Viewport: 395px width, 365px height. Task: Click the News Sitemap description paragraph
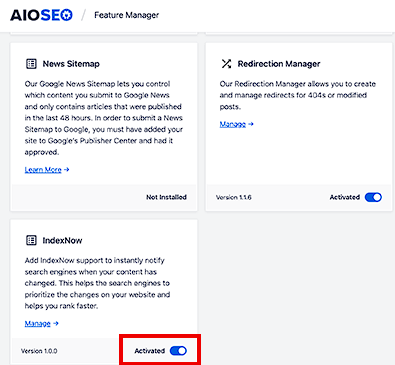point(104,118)
